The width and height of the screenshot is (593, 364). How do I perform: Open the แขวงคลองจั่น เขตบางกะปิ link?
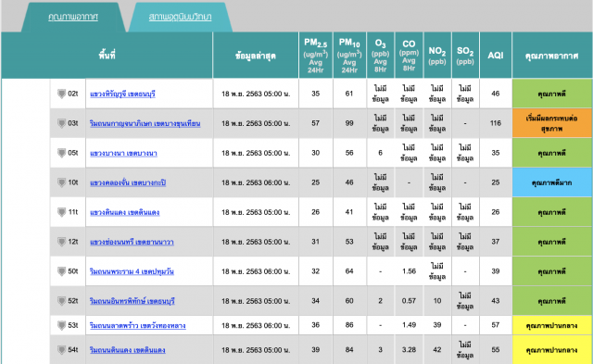pos(128,183)
